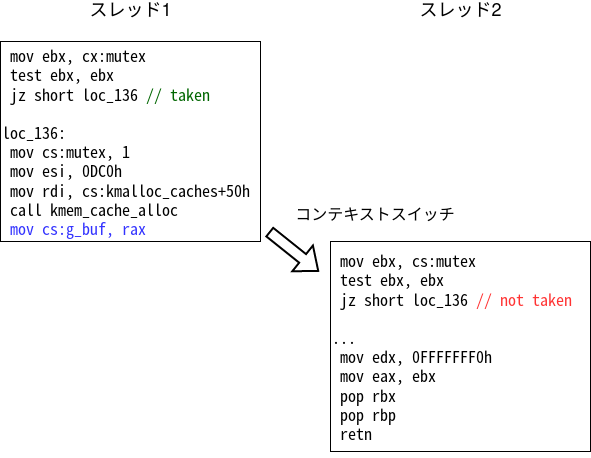591x458 pixels.
Task: Click the green '// taken' comment
Action: [x=178, y=95]
